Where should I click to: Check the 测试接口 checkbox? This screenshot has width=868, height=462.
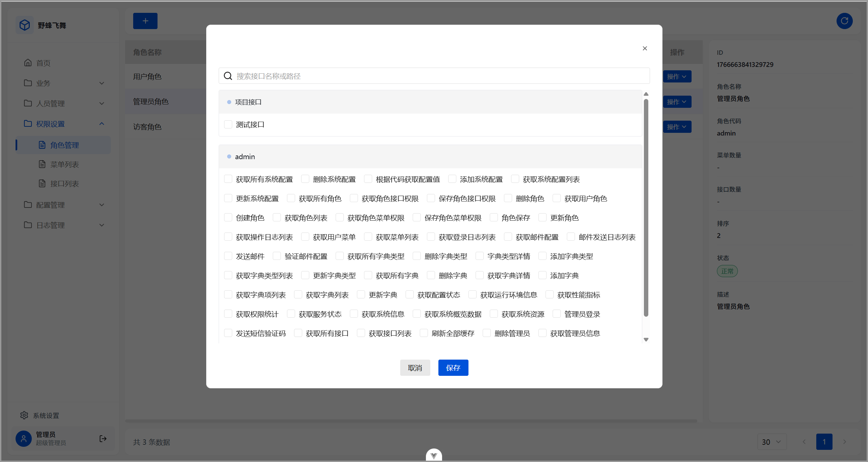point(228,124)
